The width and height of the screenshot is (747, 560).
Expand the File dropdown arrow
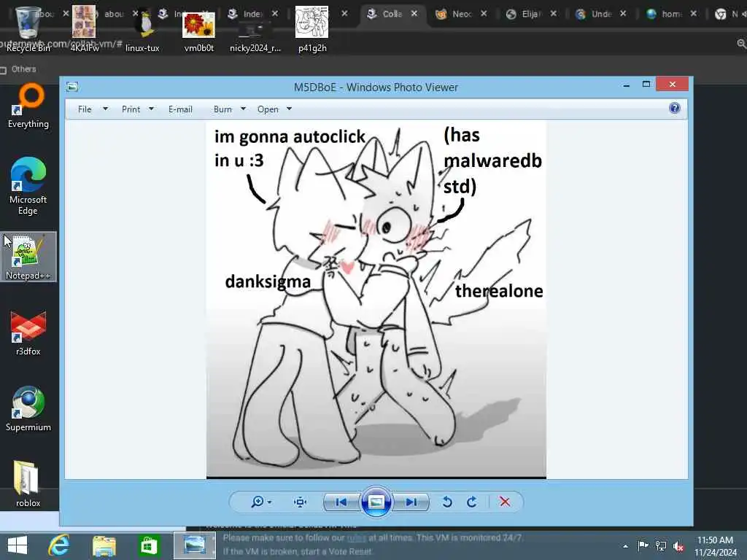coord(105,109)
